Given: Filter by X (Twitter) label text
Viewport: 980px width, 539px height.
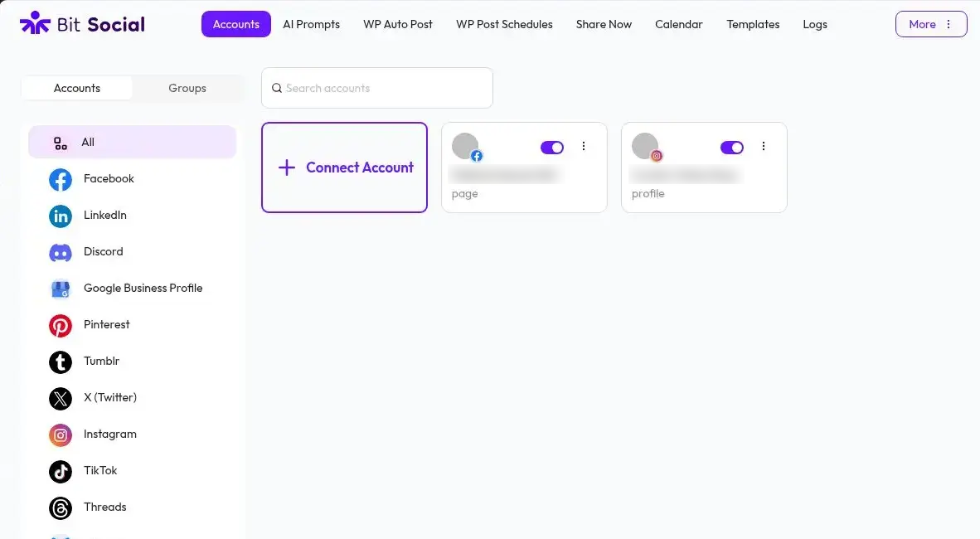Looking at the screenshot, I should pos(110,398).
